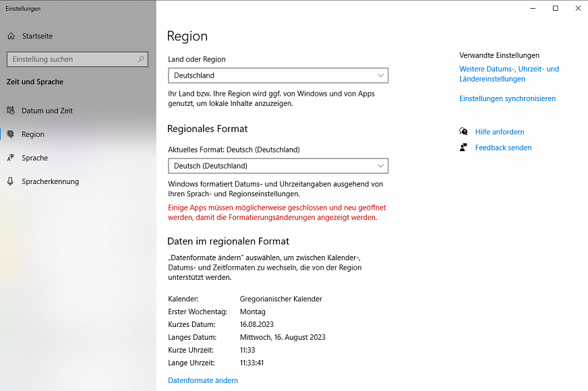The width and height of the screenshot is (588, 391).
Task: Switch to Datum und Zeit page label
Action: click(x=47, y=111)
